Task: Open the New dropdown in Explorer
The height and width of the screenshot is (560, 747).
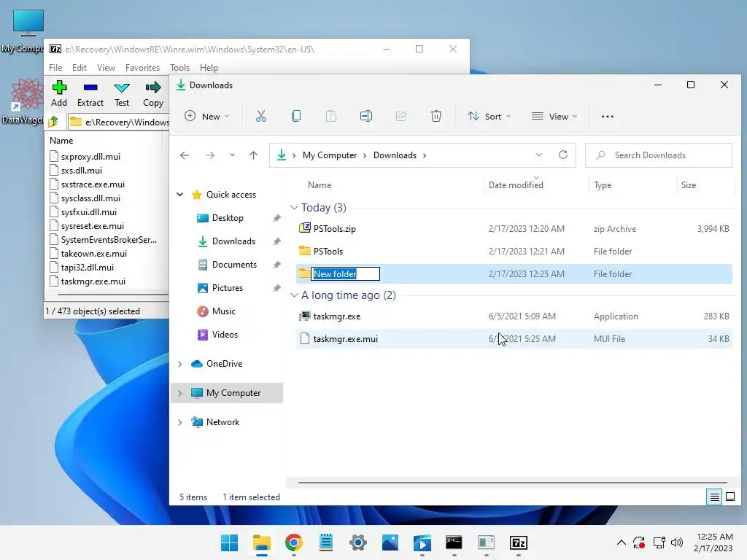Action: (x=207, y=116)
